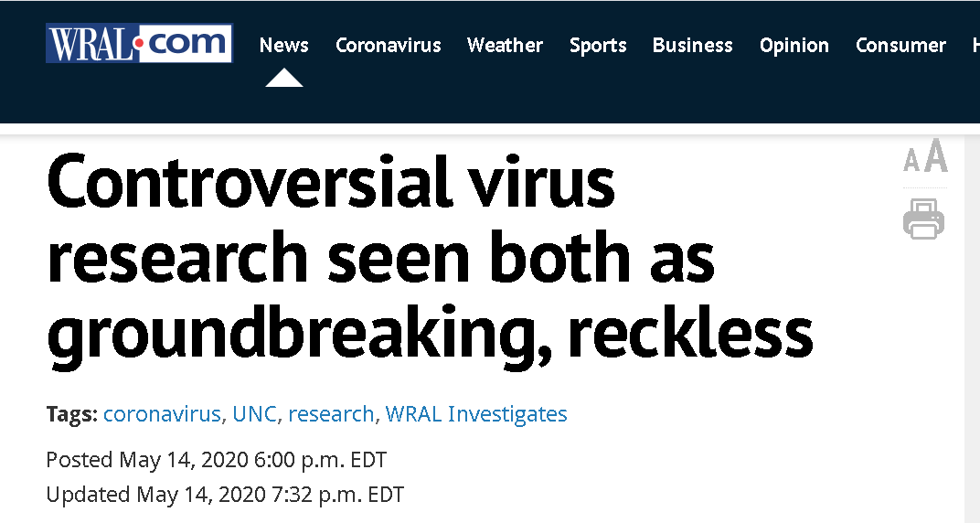
Task: Visit the Consumer section
Action: point(900,45)
